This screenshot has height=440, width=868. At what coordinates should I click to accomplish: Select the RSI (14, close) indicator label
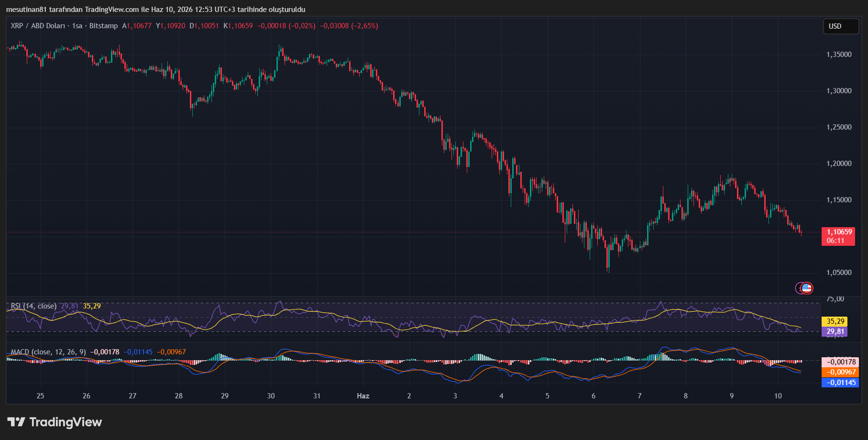pos(33,306)
